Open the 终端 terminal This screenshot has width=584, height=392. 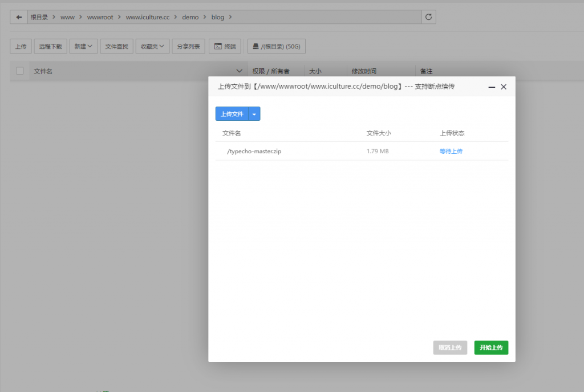tap(225, 47)
